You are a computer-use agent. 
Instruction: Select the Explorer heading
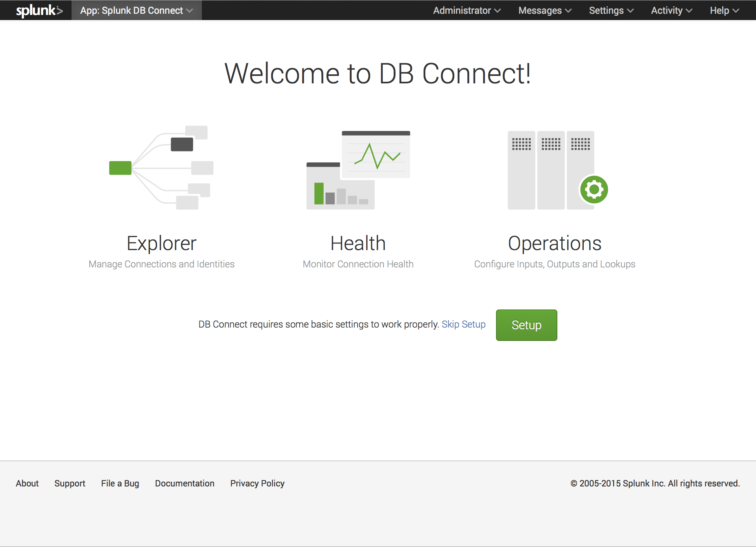[x=161, y=243]
